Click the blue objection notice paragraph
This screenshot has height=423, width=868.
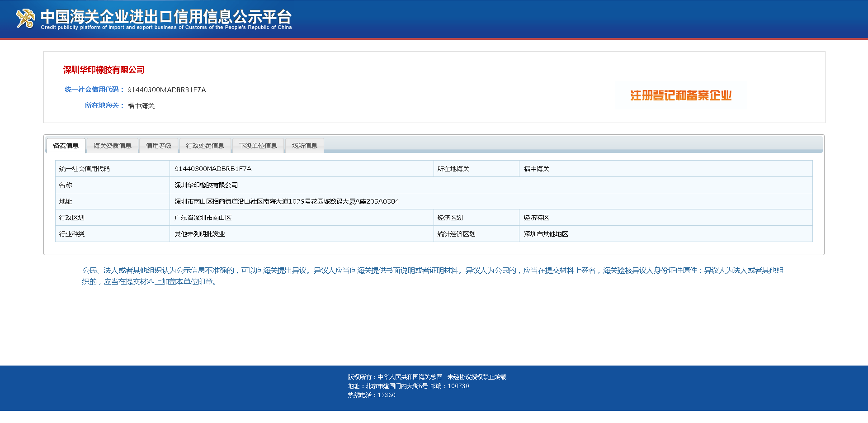433,276
